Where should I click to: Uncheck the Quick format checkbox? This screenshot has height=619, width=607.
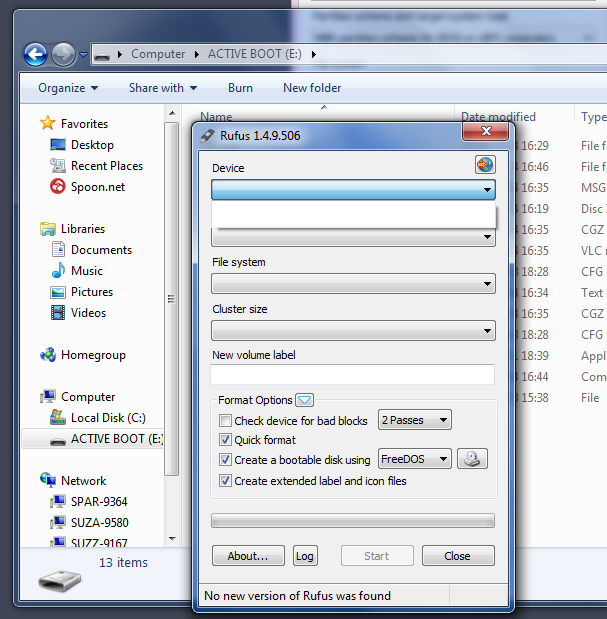click(x=225, y=439)
